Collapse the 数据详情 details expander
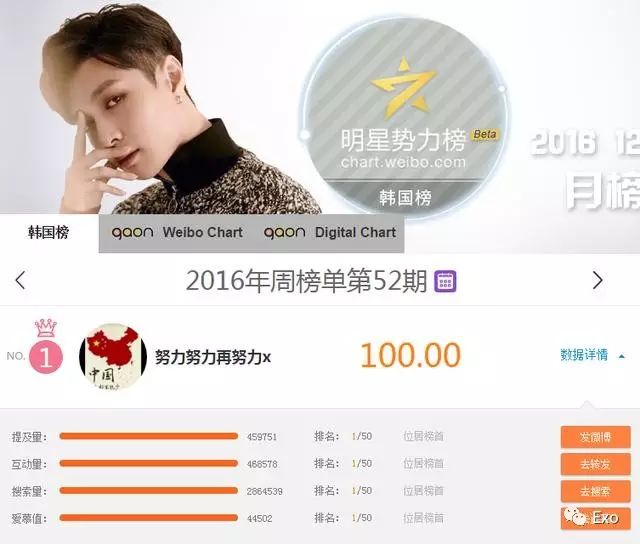 point(593,355)
